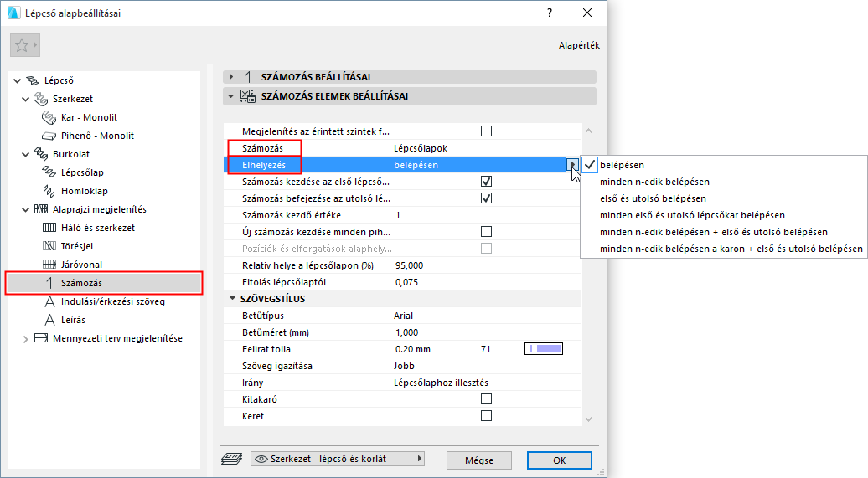Select the Számozás row value Lépcsőlapok
Viewport: 868px width, 478px height.
[x=421, y=148]
